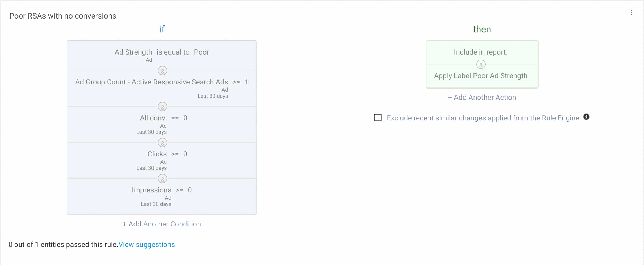This screenshot has height=265, width=644.
Task: Select the Include in report action
Action: 480,52
